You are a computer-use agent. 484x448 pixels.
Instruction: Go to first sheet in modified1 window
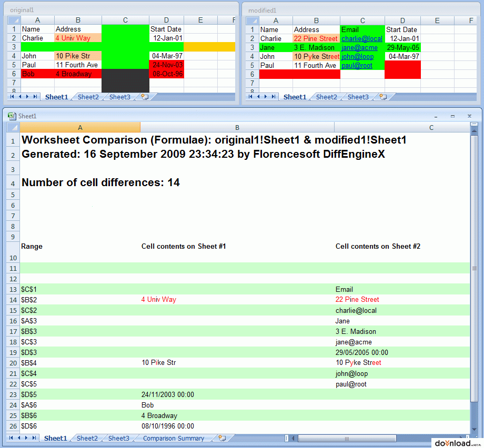click(250, 97)
